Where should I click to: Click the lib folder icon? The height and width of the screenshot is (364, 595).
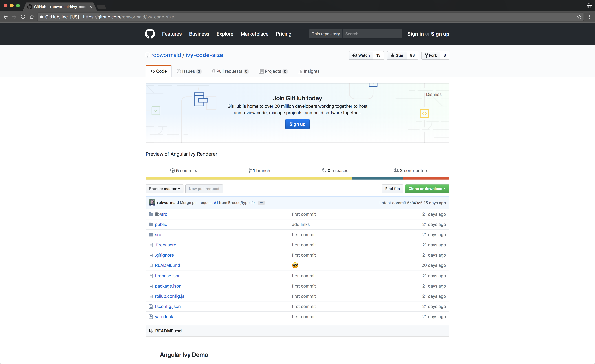click(151, 214)
